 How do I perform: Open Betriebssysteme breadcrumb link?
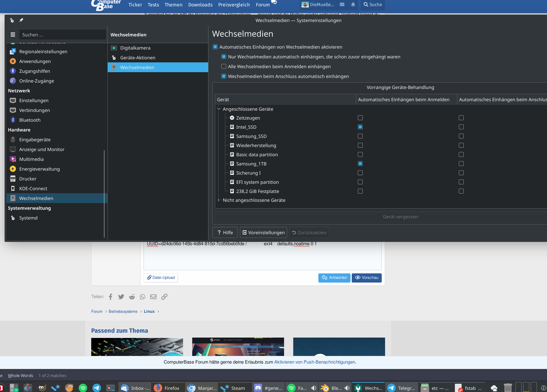[123, 311]
